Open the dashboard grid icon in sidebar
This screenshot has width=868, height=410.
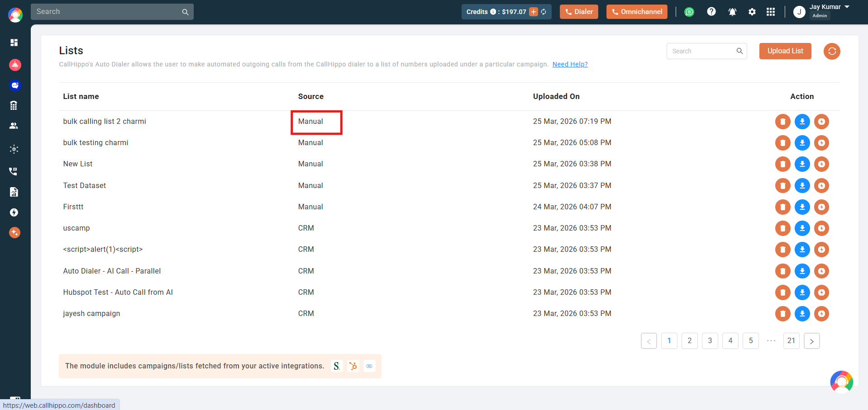coord(14,42)
